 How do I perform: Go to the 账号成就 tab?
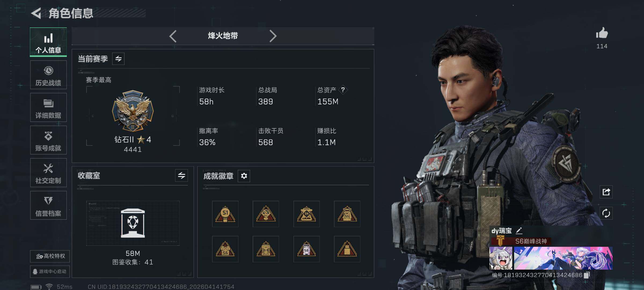(x=48, y=140)
